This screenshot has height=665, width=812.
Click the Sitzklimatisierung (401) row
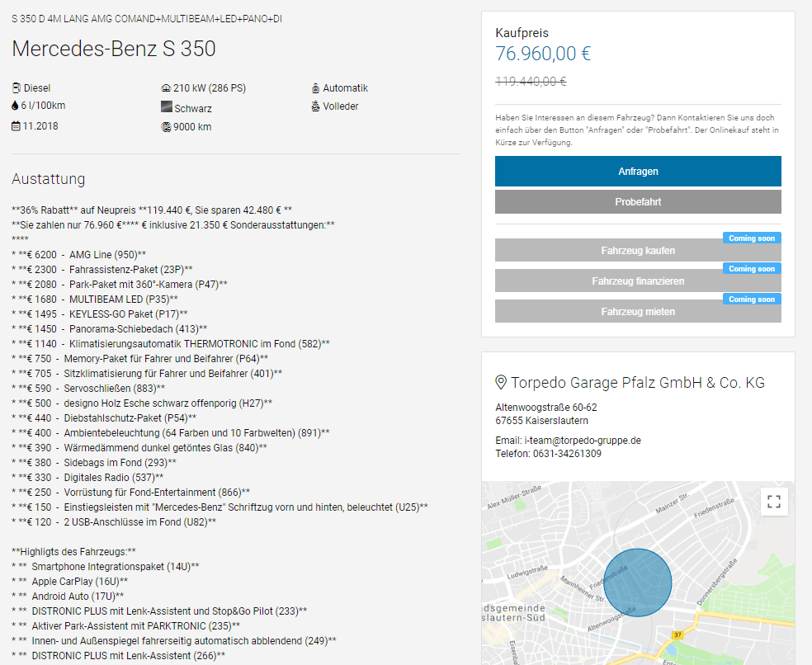tap(147, 374)
